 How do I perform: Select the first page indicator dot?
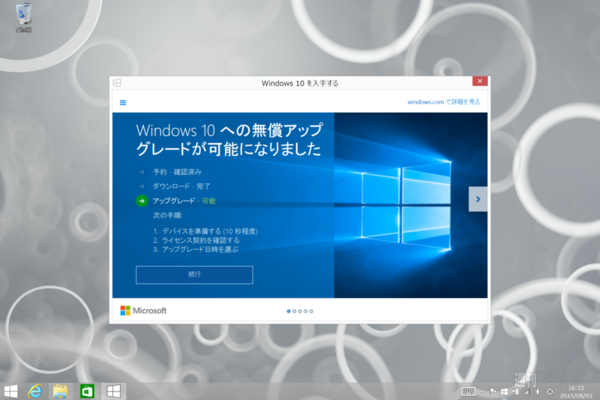point(289,311)
